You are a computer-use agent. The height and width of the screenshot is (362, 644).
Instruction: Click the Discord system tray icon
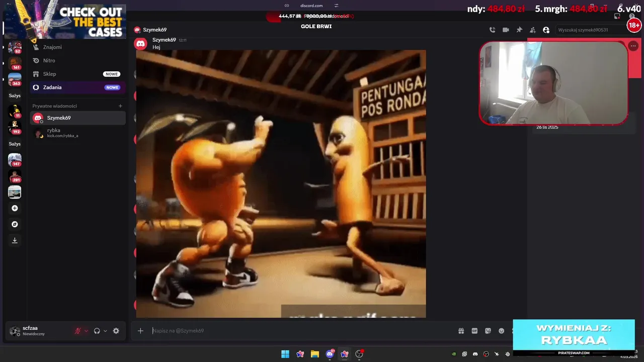tap(475, 354)
